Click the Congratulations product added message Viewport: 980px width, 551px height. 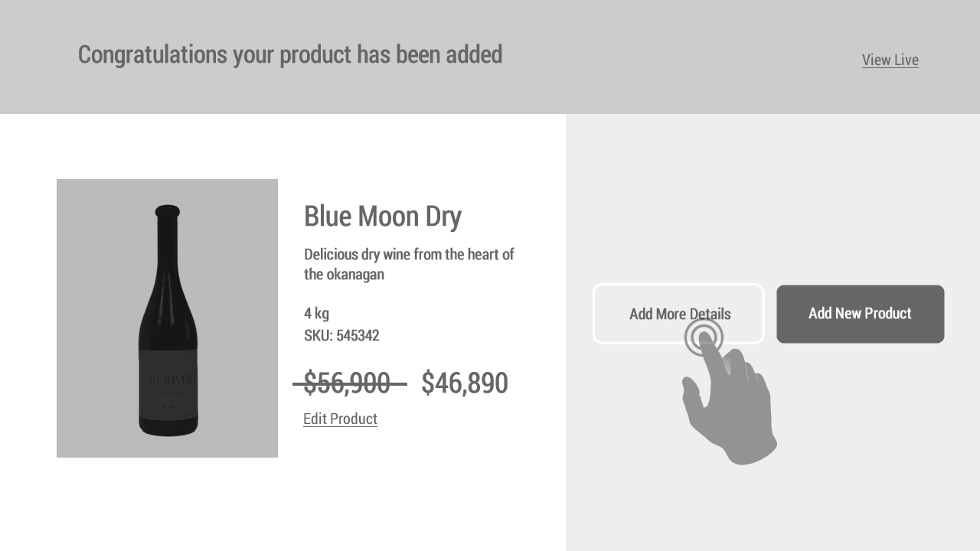[x=289, y=54]
